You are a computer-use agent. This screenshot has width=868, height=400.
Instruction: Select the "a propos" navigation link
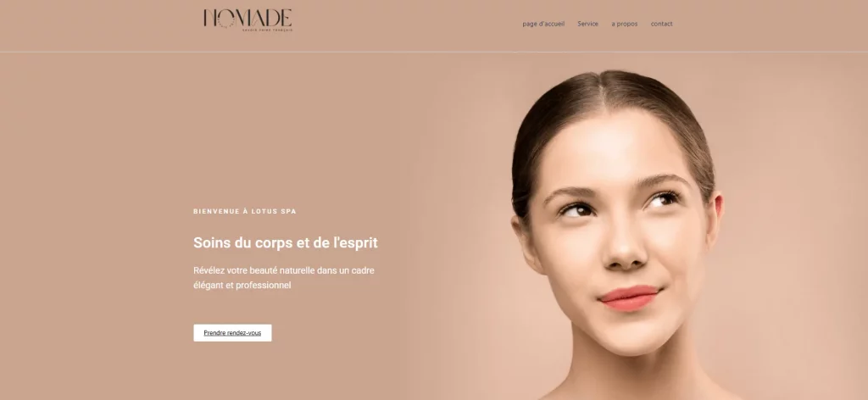tap(625, 24)
